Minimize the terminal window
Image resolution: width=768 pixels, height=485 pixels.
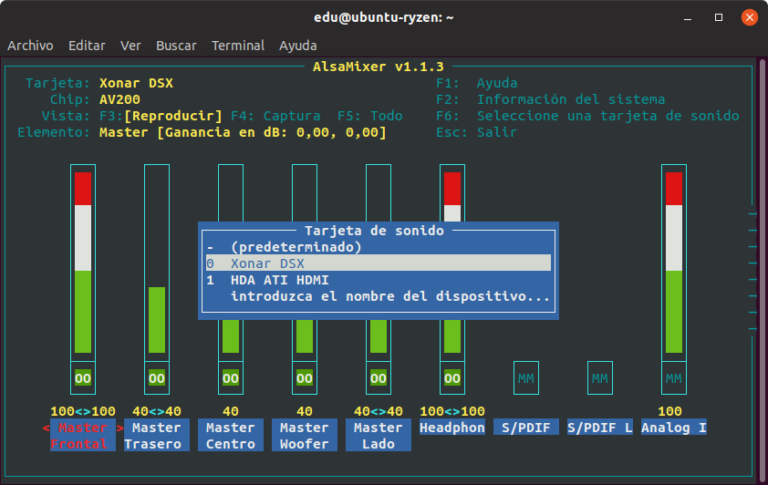(688, 18)
